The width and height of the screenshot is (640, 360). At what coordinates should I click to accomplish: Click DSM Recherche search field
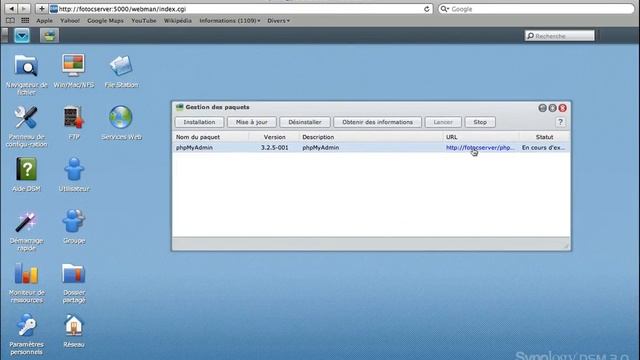coord(560,36)
